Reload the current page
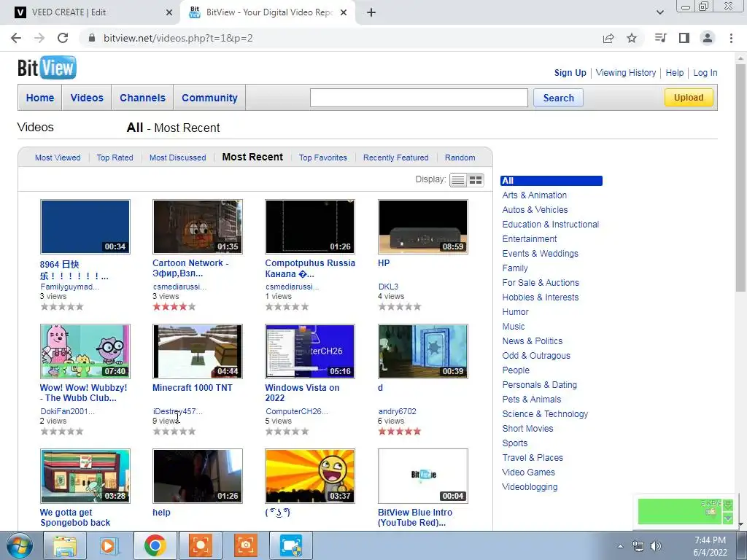The image size is (747, 560). click(63, 38)
